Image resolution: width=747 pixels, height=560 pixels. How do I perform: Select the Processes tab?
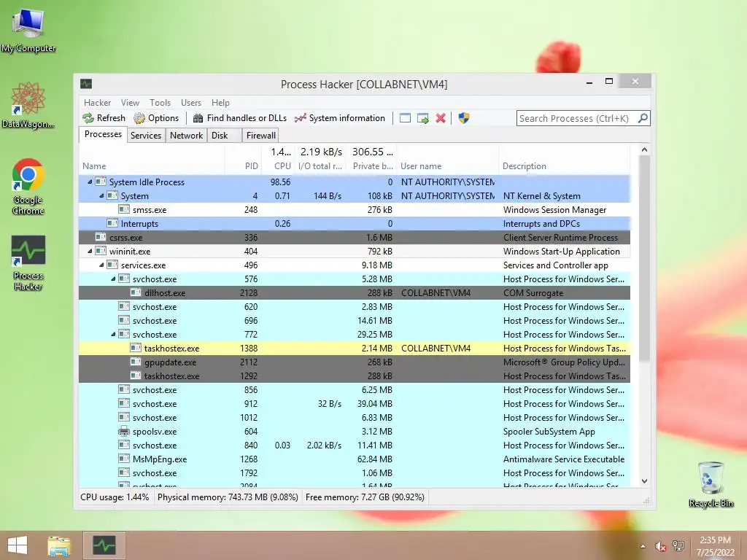coord(103,134)
